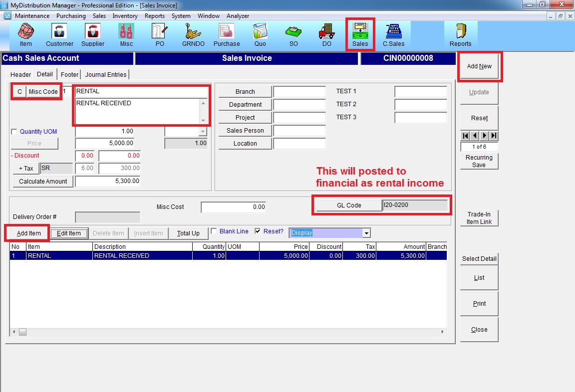Click the GL Code button

click(349, 205)
